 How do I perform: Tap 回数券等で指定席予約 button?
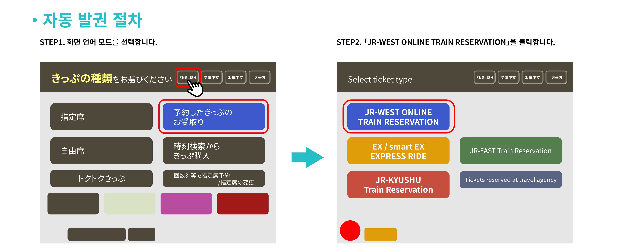click(x=213, y=179)
